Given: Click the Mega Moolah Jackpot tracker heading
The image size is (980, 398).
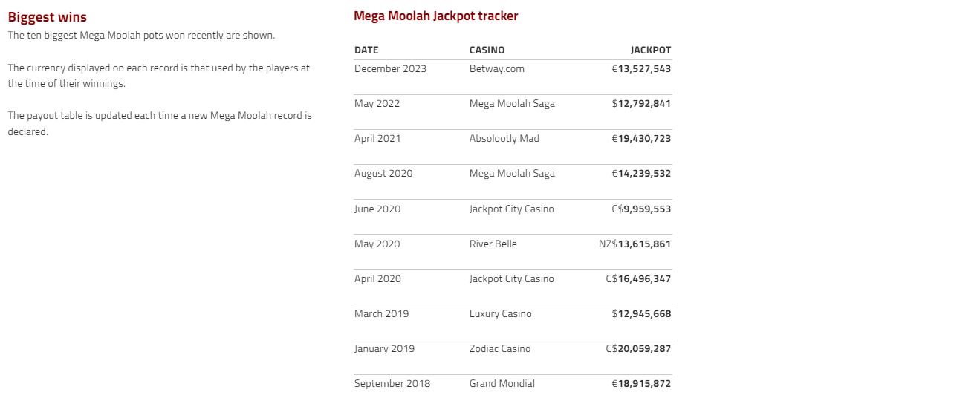Looking at the screenshot, I should (x=435, y=16).
